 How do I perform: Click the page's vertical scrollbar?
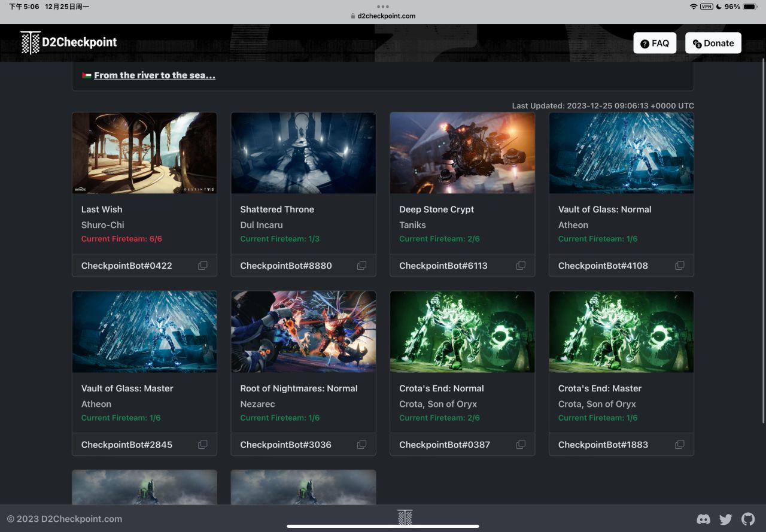click(762, 239)
